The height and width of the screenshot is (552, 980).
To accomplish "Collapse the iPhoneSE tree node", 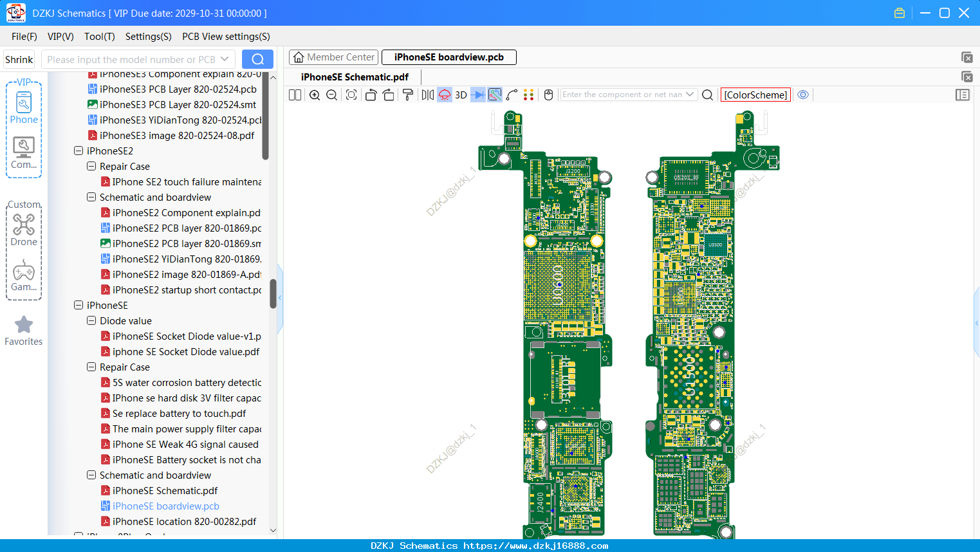I will (x=79, y=306).
